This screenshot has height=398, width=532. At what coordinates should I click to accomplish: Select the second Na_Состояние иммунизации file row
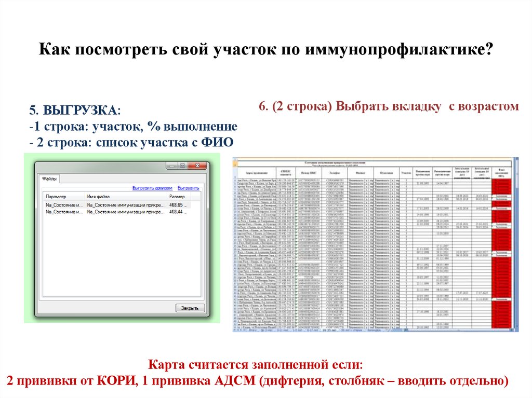(104, 211)
